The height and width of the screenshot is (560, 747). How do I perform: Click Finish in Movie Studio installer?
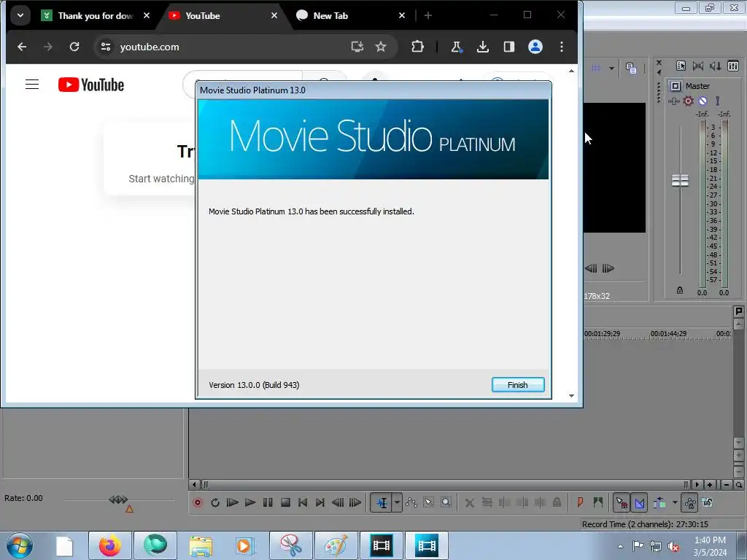(x=518, y=385)
